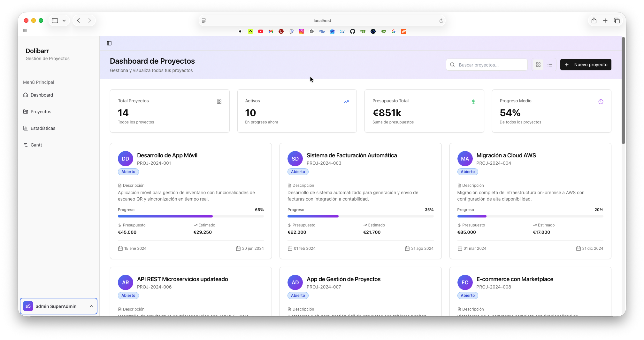This screenshot has height=340, width=644.
Task: Open the Desarrollo de App Móvil project title
Action: pos(167,155)
